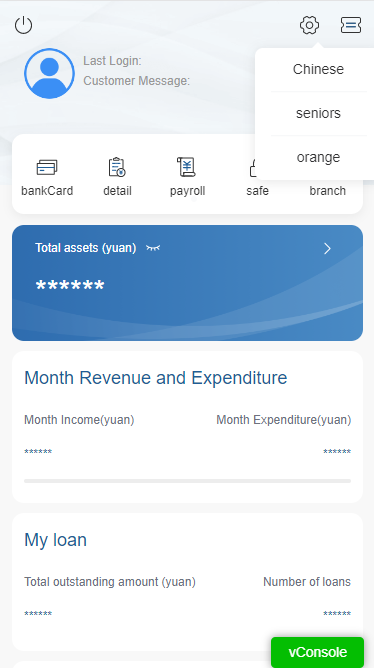Open the safe lock shortcut

click(x=257, y=190)
